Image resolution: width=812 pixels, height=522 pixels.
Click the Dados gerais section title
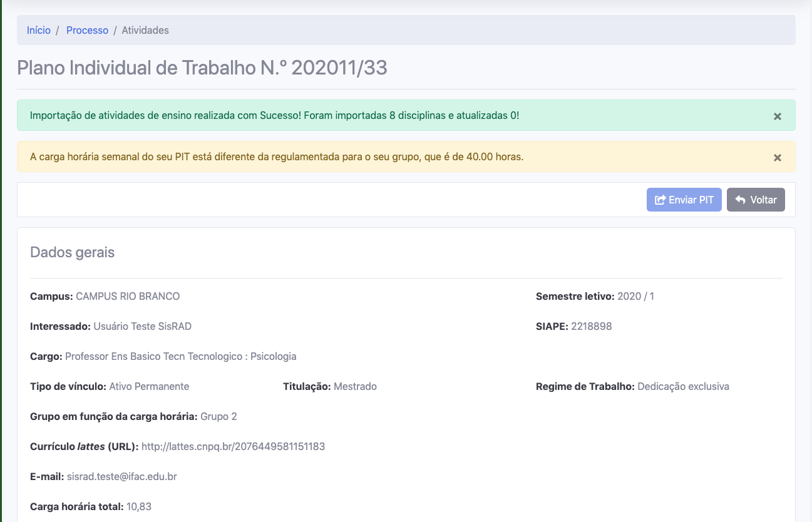72,252
